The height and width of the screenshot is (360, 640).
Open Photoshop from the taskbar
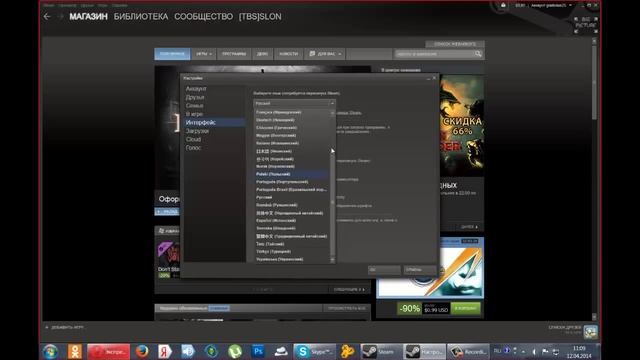258,351
